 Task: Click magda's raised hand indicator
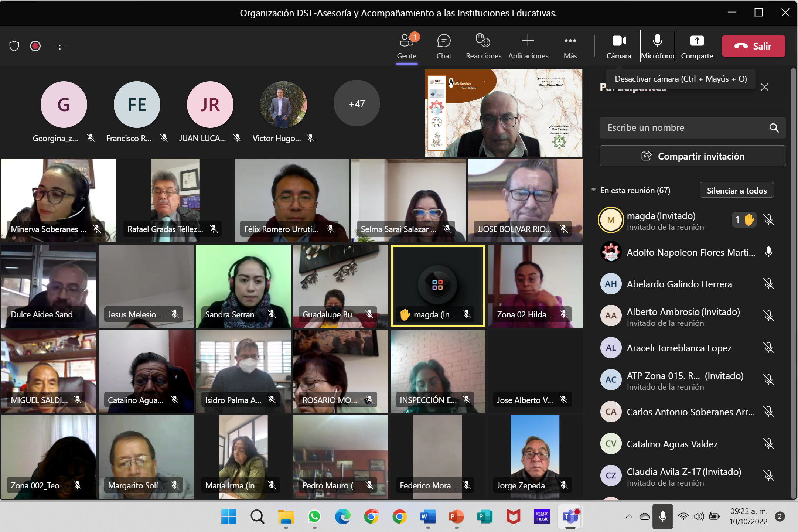pyautogui.click(x=744, y=220)
